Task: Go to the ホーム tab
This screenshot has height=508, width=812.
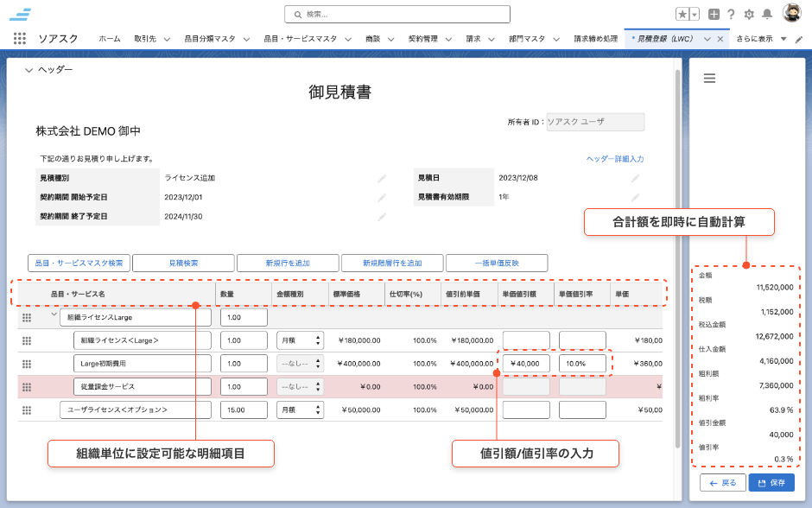Action: tap(110, 39)
